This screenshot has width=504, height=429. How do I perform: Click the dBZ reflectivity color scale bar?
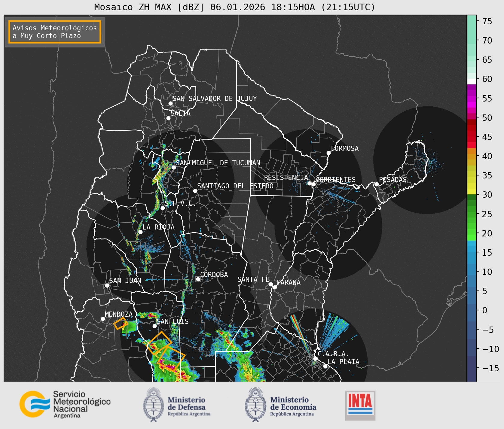click(x=472, y=198)
